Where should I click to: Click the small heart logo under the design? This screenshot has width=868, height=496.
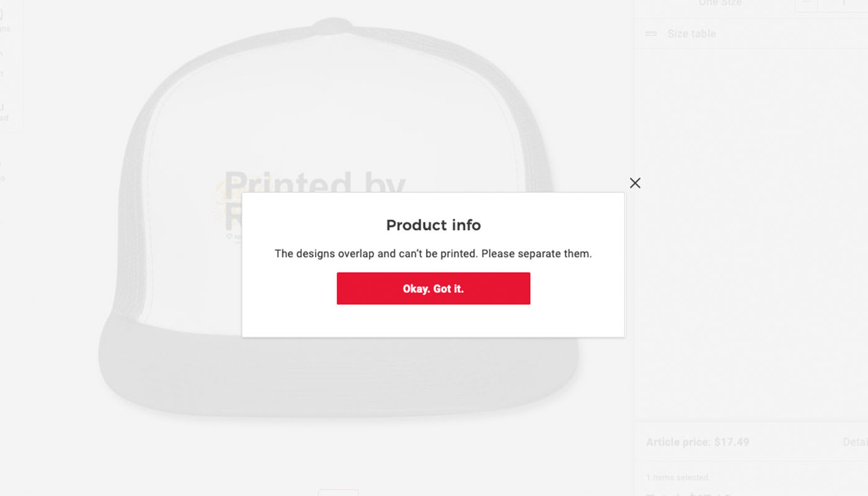tap(229, 236)
